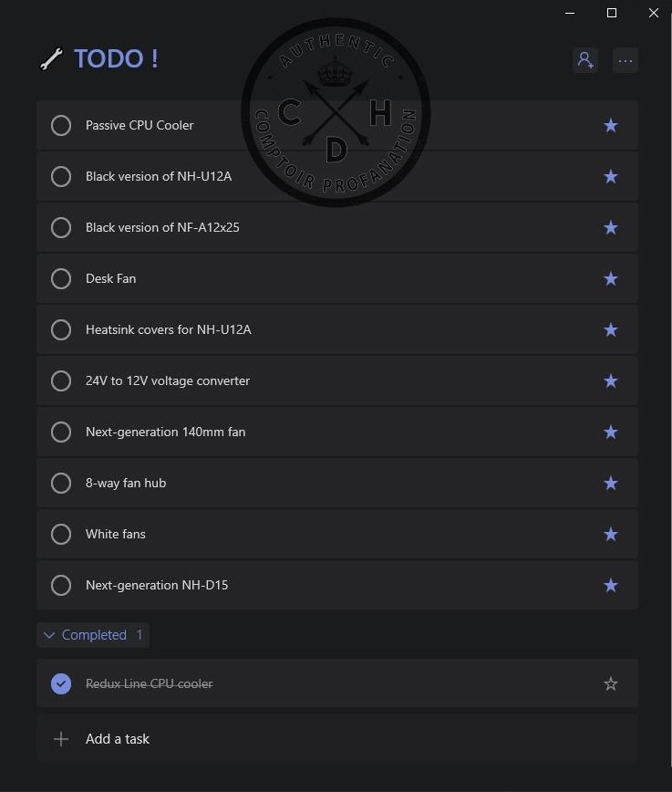This screenshot has width=672, height=792.
Task: Unstar the 8-way fan hub task
Action: point(611,483)
